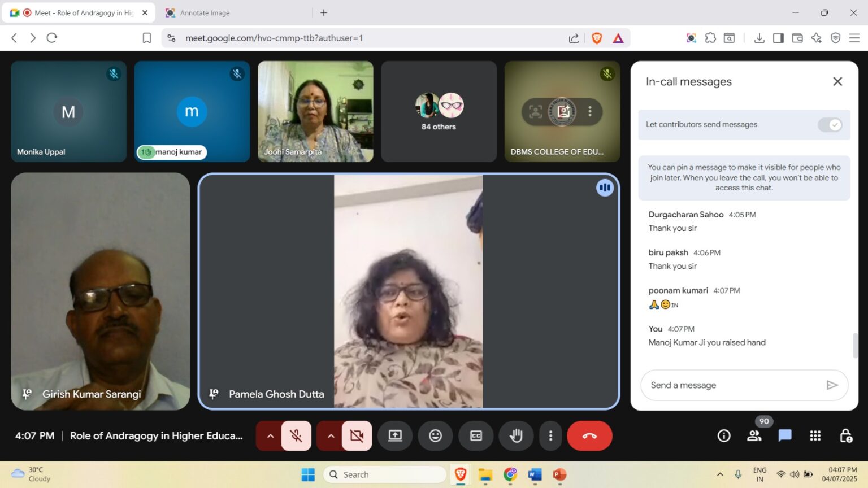This screenshot has width=868, height=488.
Task: Click the Present now screen share icon
Action: [395, 436]
